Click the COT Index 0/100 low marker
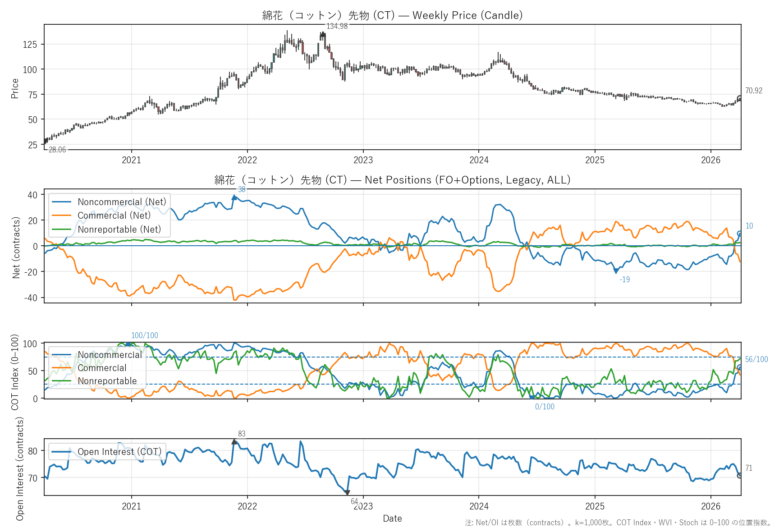 532,398
